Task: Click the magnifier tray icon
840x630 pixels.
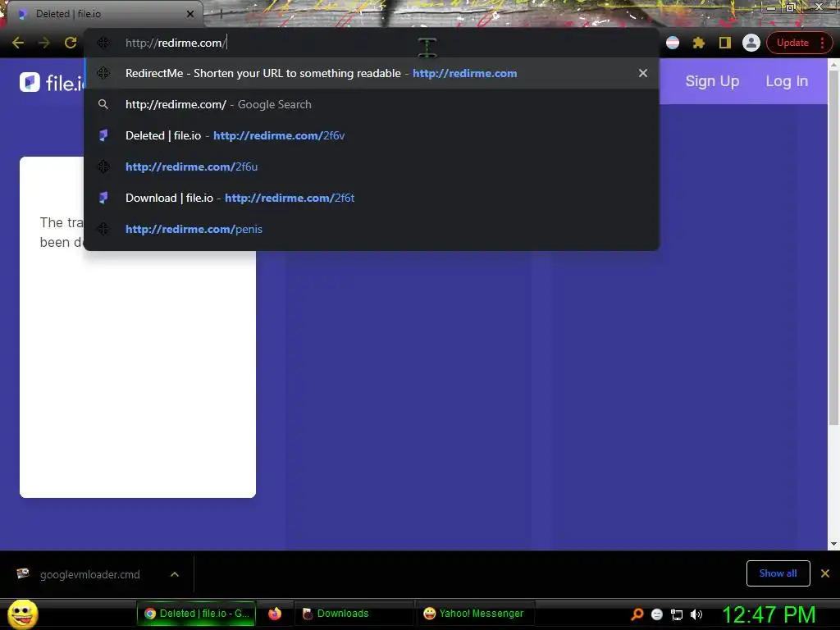Action: point(637,614)
